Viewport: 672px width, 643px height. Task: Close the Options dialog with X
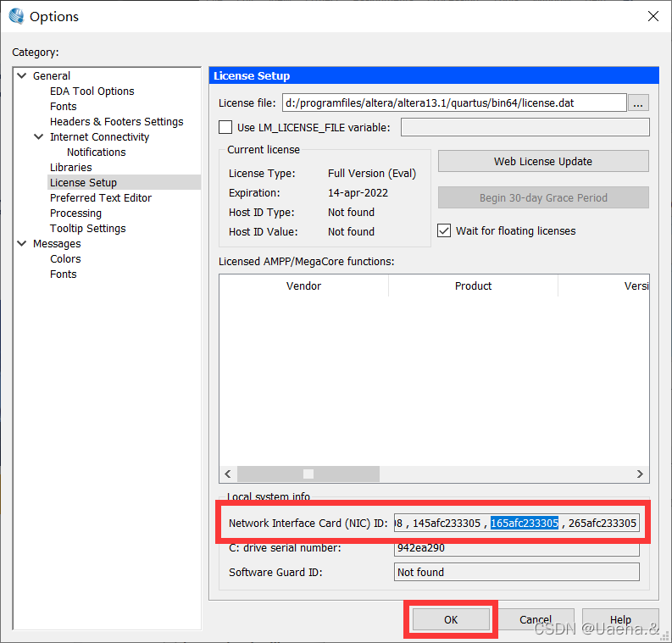click(x=653, y=16)
